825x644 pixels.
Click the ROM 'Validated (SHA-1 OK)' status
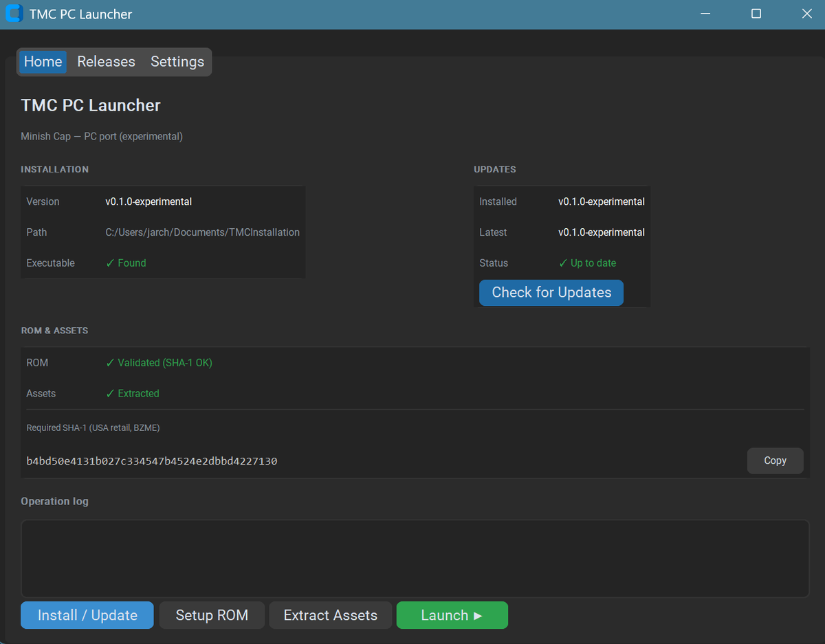tap(159, 363)
